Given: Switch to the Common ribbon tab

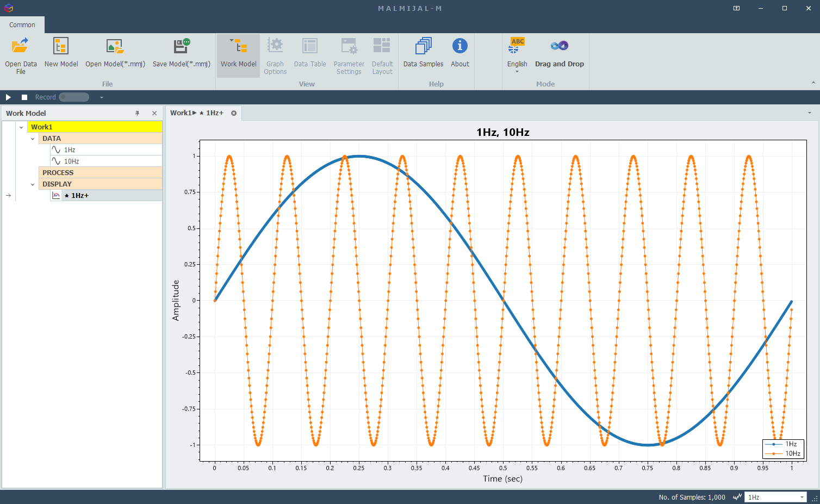Looking at the screenshot, I should pyautogui.click(x=22, y=25).
